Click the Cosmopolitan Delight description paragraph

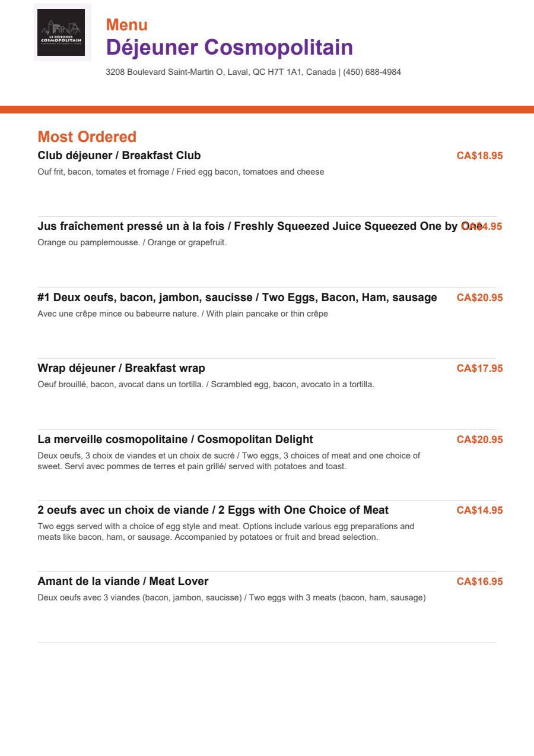(x=229, y=461)
